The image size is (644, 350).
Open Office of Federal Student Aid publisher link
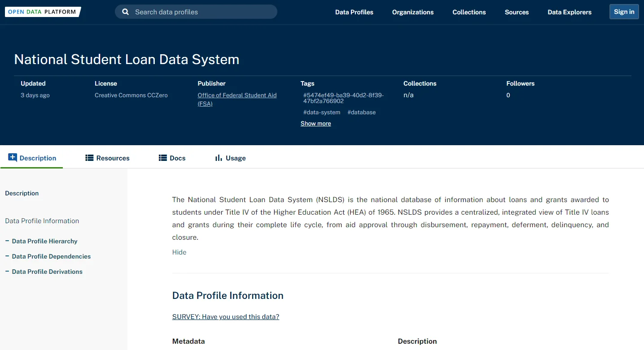[237, 99]
